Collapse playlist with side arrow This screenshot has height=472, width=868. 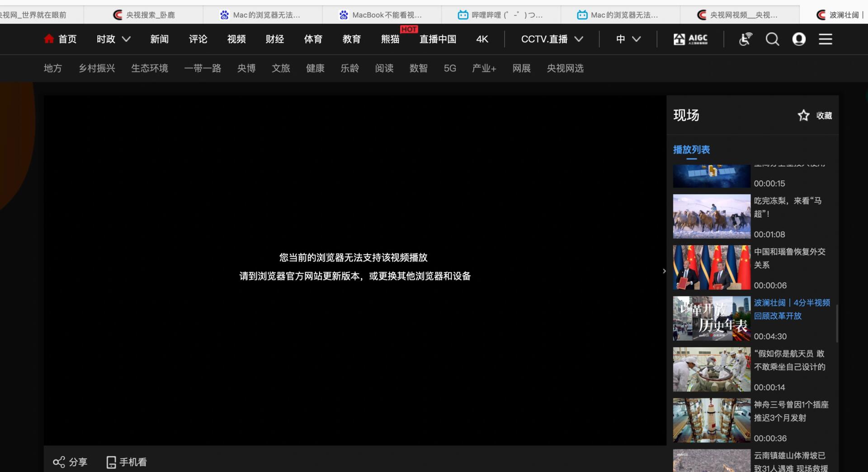tap(664, 271)
